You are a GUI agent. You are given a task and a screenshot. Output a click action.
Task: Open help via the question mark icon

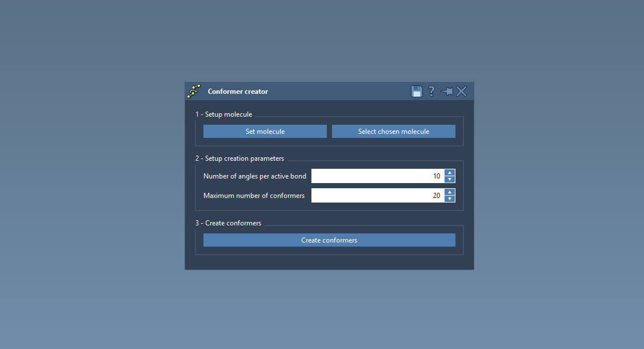tap(431, 92)
